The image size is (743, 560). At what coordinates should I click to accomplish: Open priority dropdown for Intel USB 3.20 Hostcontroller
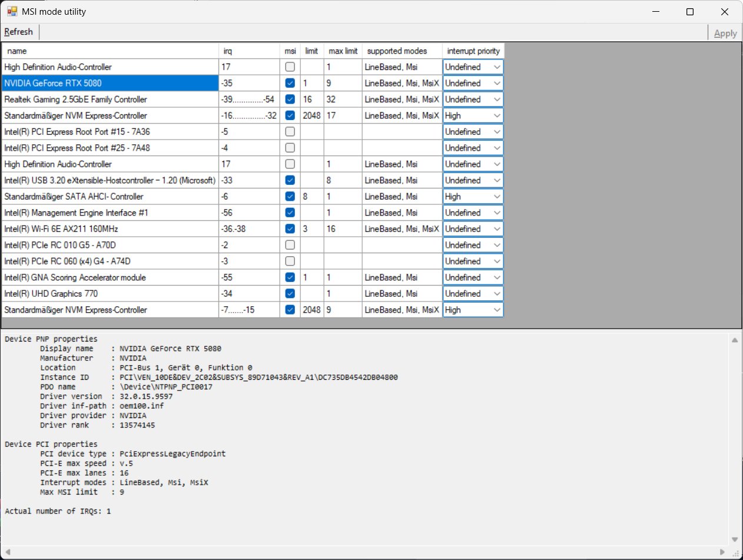point(473,180)
